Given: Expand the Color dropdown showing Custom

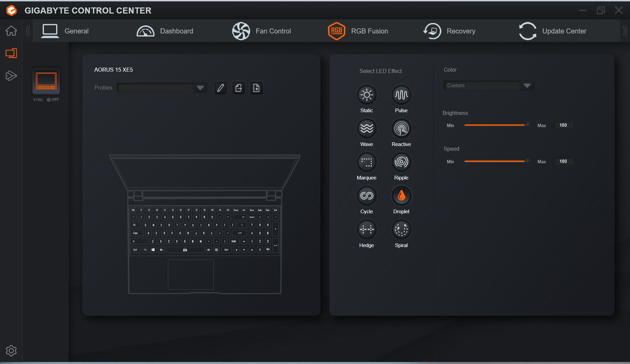Looking at the screenshot, I should (488, 86).
